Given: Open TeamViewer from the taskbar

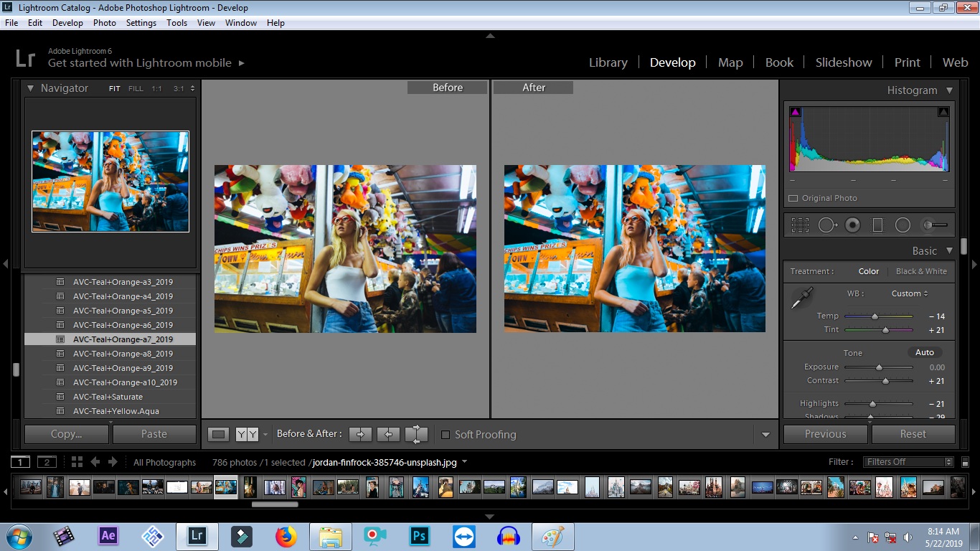Looking at the screenshot, I should [x=463, y=536].
